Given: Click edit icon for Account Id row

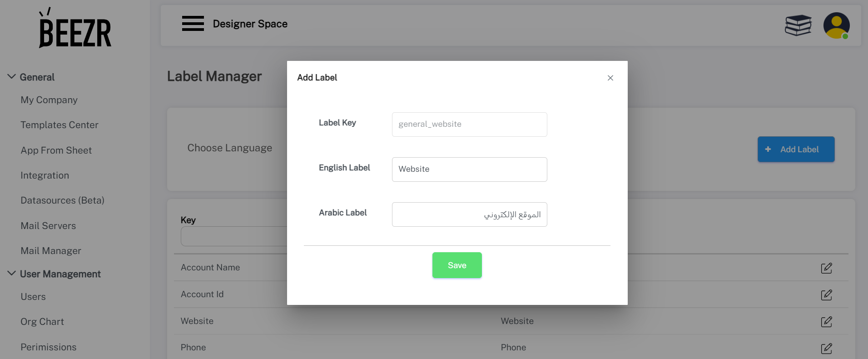Looking at the screenshot, I should tap(826, 295).
